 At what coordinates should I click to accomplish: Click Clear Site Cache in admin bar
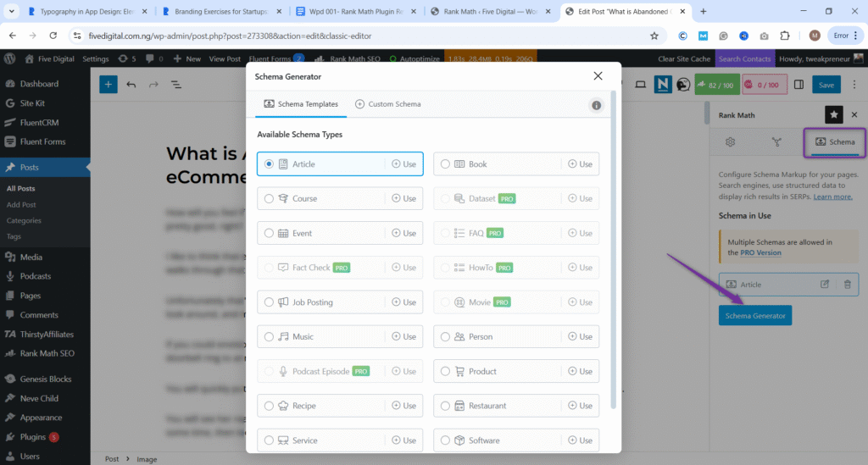coord(684,58)
